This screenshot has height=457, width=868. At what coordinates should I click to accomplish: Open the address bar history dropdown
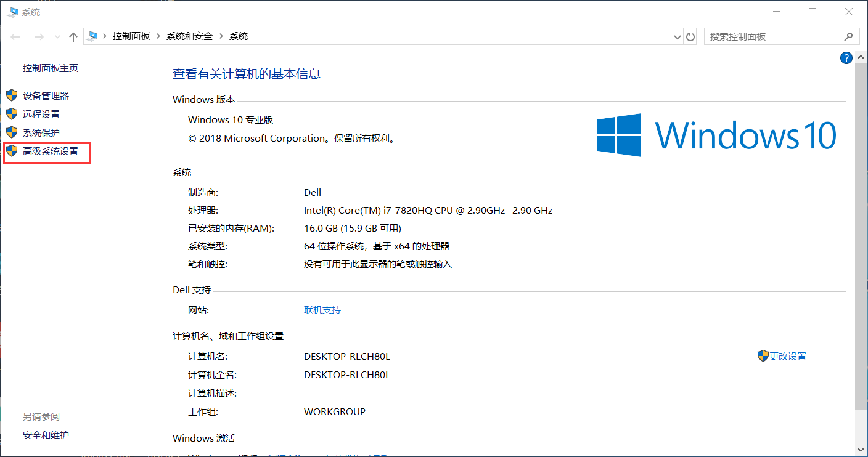(678, 37)
